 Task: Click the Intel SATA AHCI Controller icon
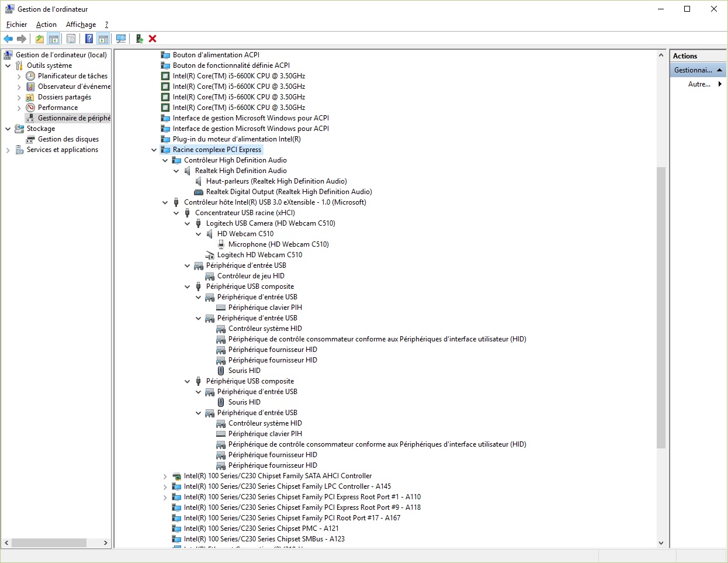coord(176,476)
